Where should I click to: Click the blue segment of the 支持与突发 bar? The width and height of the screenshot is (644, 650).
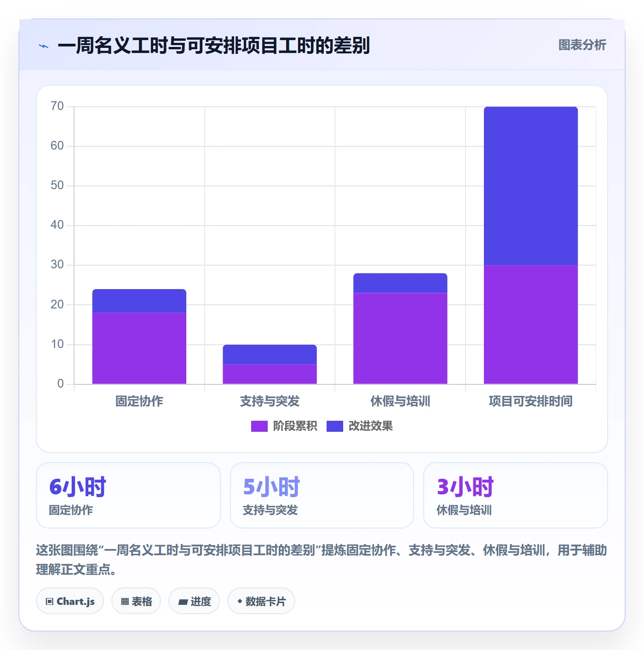(x=270, y=354)
